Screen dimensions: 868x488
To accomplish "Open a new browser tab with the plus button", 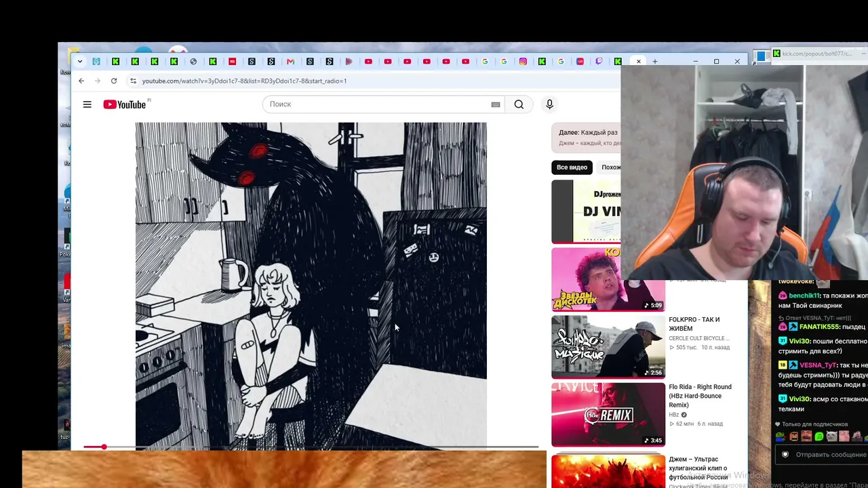I will (x=655, y=62).
